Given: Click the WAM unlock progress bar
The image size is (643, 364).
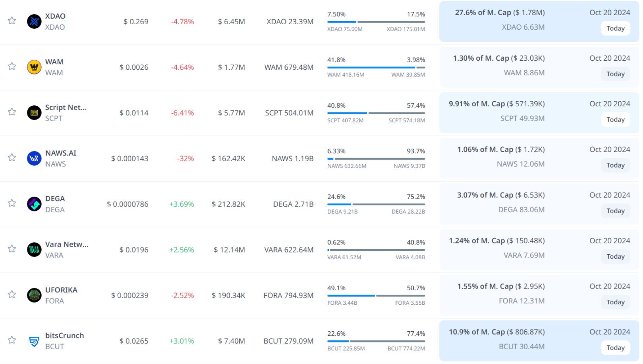Looking at the screenshot, I should 376,67.
